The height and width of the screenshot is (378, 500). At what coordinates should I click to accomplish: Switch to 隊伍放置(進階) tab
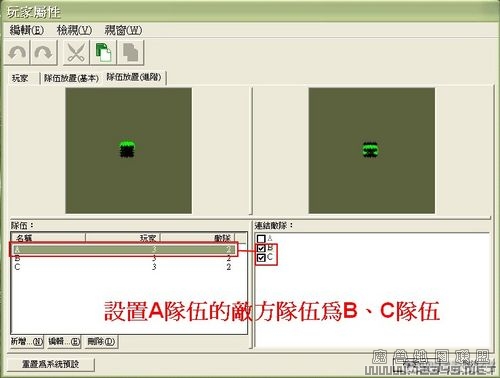(134, 77)
